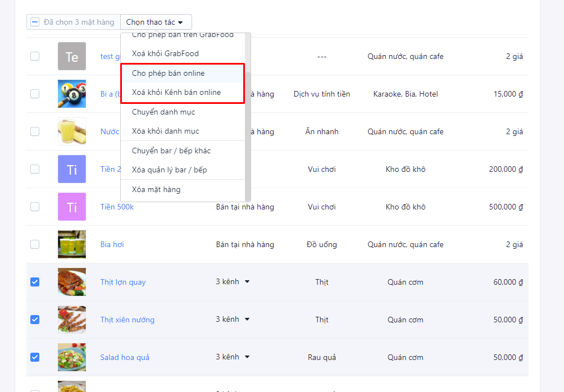Click the juice image next to "Nước" item
Screen dimensions: 564x392
click(71, 131)
